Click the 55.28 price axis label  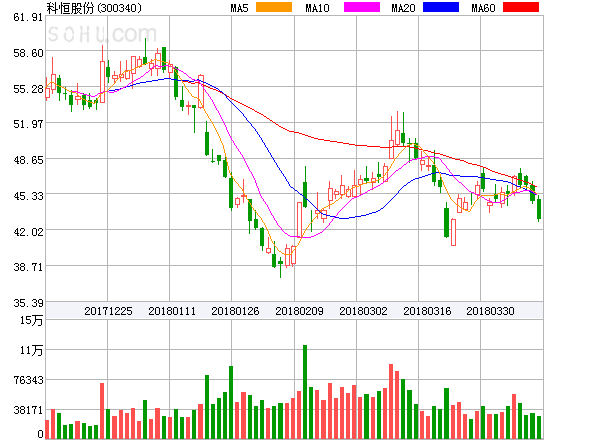coord(28,89)
